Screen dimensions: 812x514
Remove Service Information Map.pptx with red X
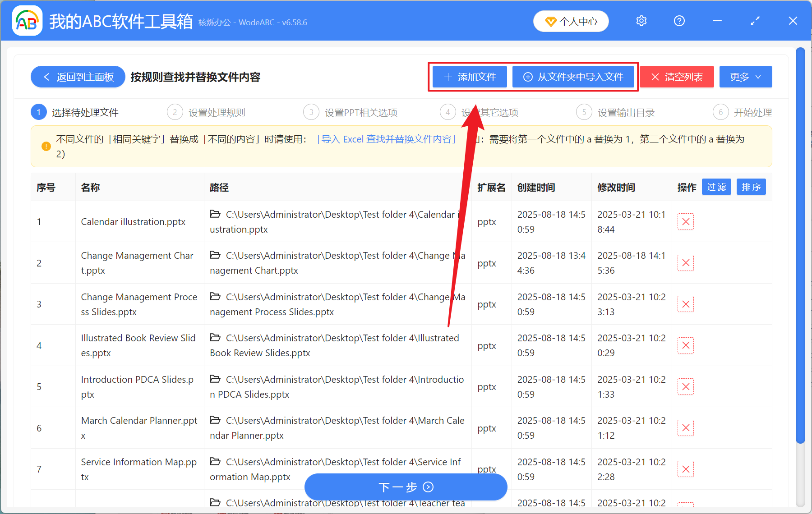tap(685, 469)
